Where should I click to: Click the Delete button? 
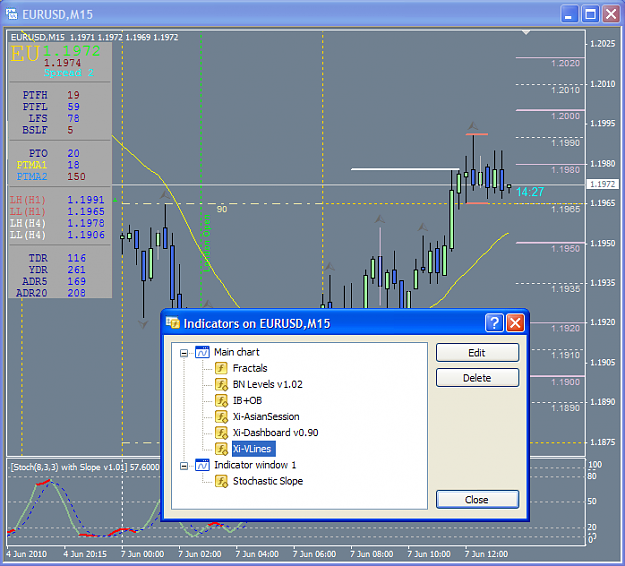coord(477,377)
